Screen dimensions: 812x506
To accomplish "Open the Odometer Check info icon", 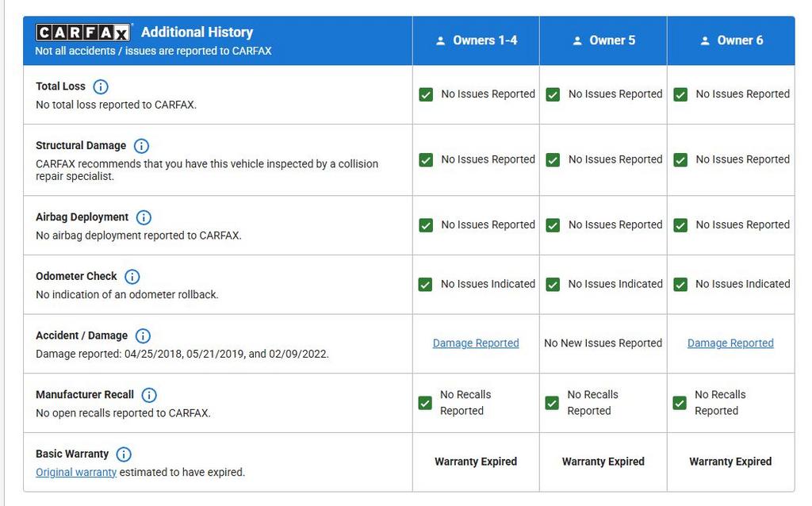I will pos(132,277).
